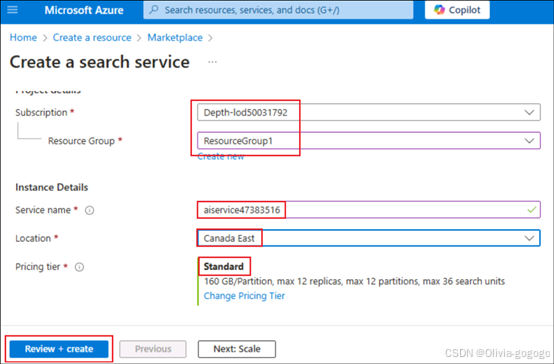Image resolution: width=554 pixels, height=364 pixels.
Task: Open the Location dropdown
Action: tap(369, 238)
